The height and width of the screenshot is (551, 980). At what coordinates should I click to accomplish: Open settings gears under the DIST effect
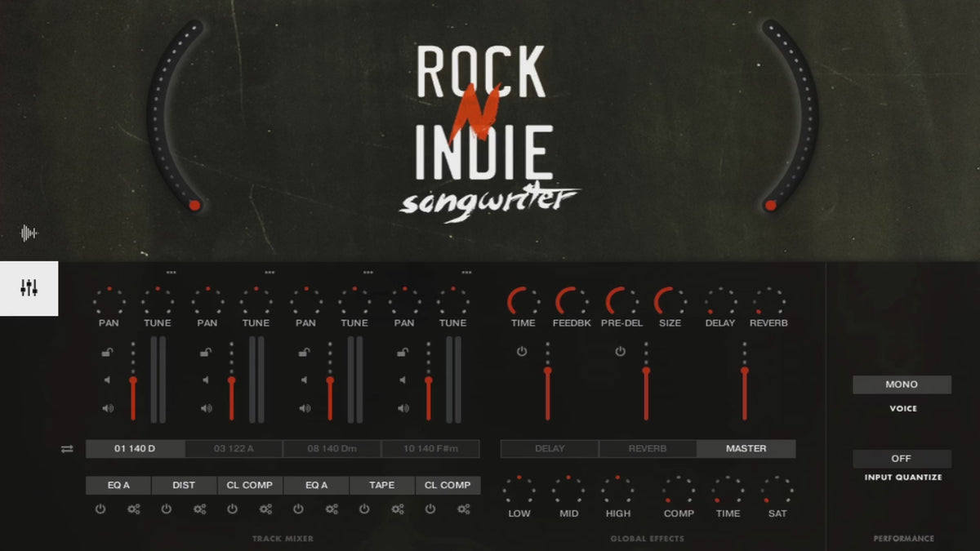200,509
